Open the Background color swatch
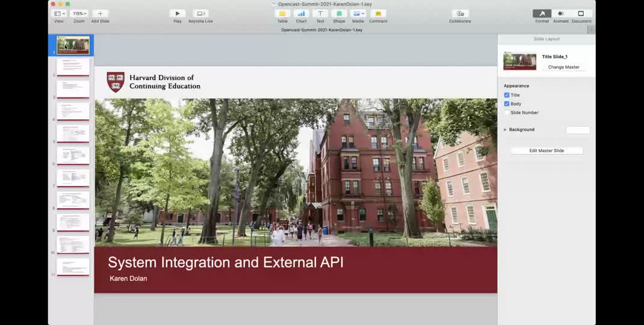644x325 pixels. [577, 130]
